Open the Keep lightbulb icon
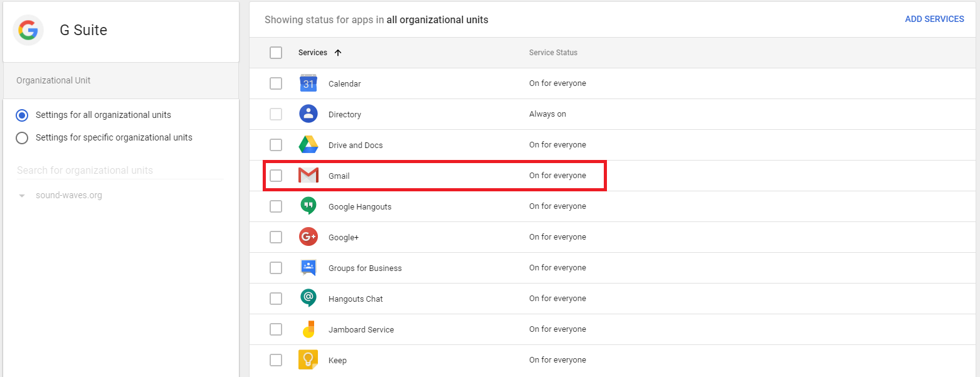This screenshot has width=980, height=377. tap(308, 360)
